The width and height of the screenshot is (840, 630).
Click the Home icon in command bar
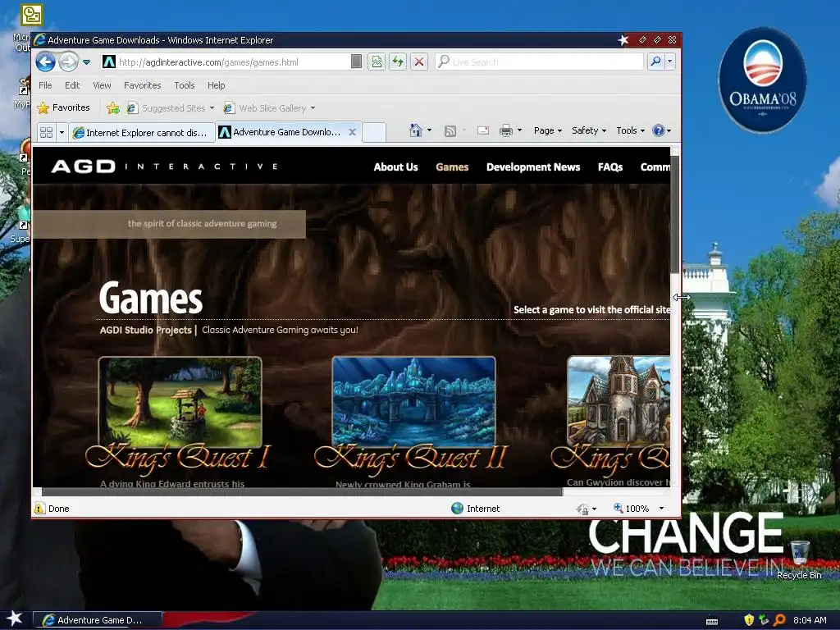tap(416, 130)
